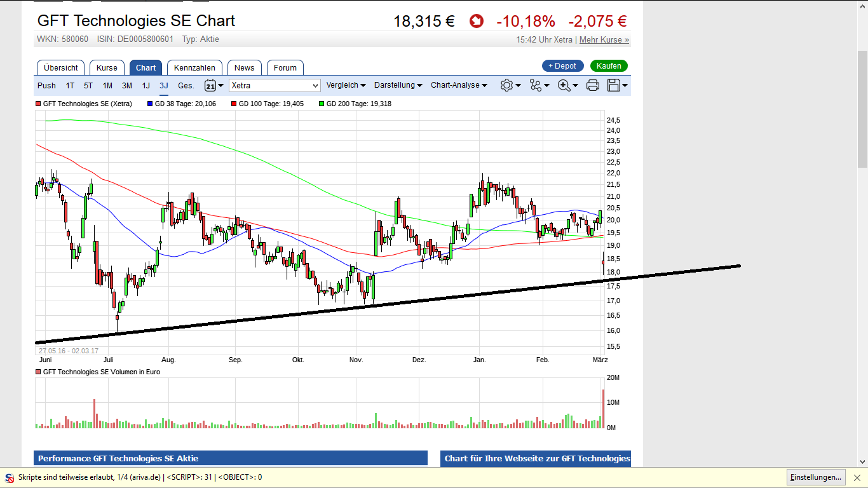Click the 20M label on the volume axis
868x488 pixels.
[x=614, y=378]
